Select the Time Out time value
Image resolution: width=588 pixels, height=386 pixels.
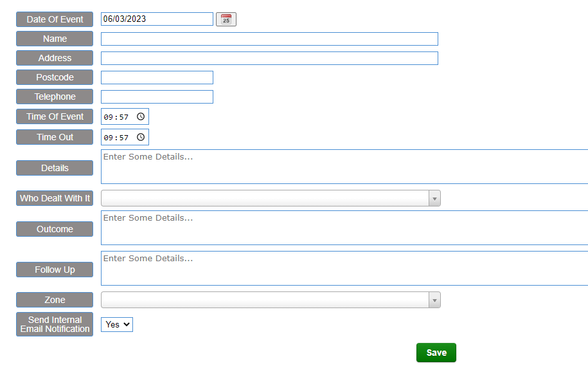coord(116,138)
